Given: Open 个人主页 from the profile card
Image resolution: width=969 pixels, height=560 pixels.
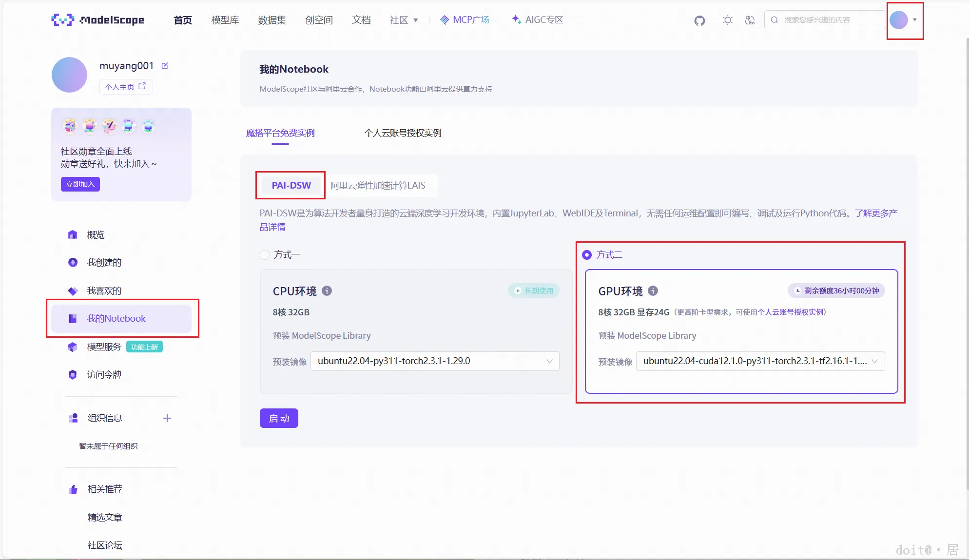Looking at the screenshot, I should point(125,86).
